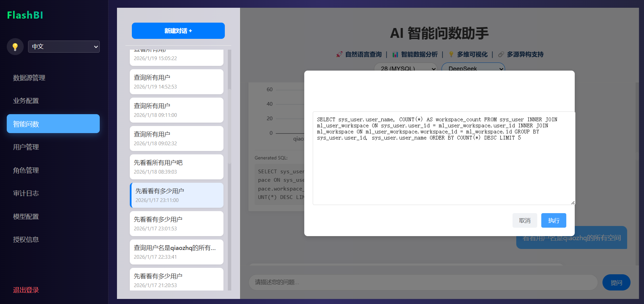Click the link icon beside 多源异构支持
This screenshot has height=304, width=644.
click(x=501, y=54)
